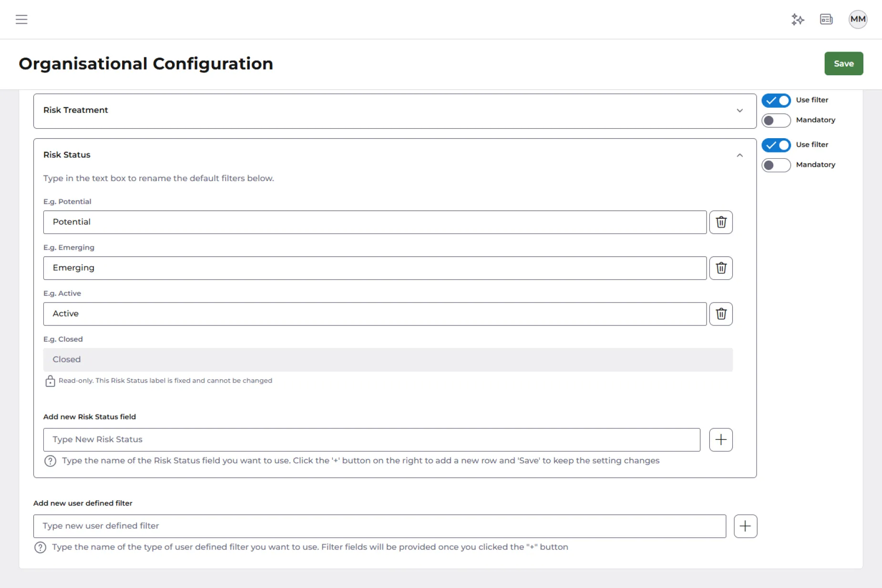Delete the Potential risk status row
The image size is (882, 588).
pyautogui.click(x=721, y=222)
